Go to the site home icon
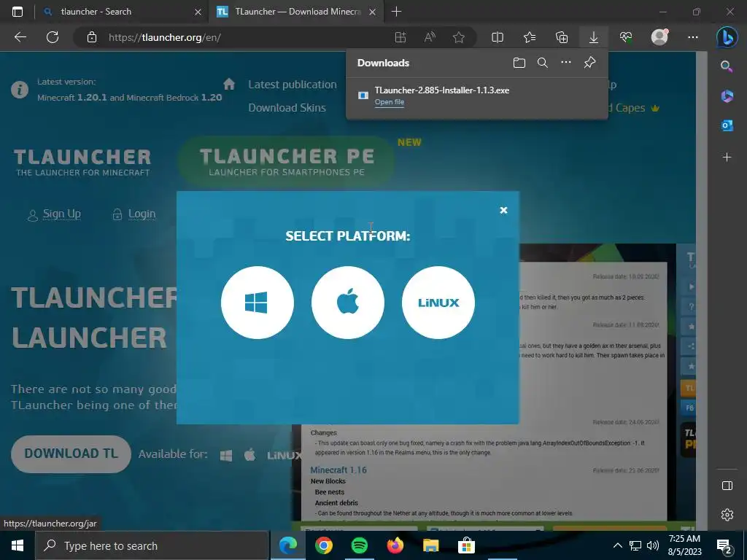The height and width of the screenshot is (560, 747). [229, 84]
